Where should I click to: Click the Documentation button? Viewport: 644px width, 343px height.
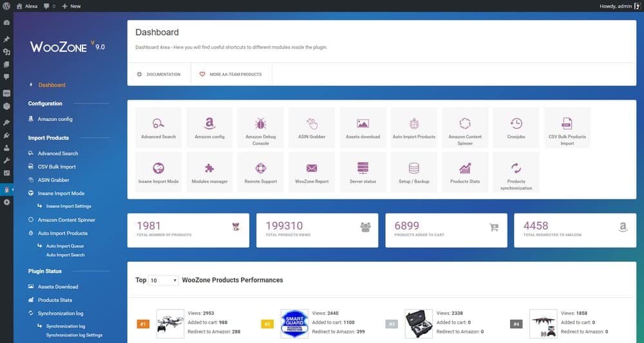[159, 75]
